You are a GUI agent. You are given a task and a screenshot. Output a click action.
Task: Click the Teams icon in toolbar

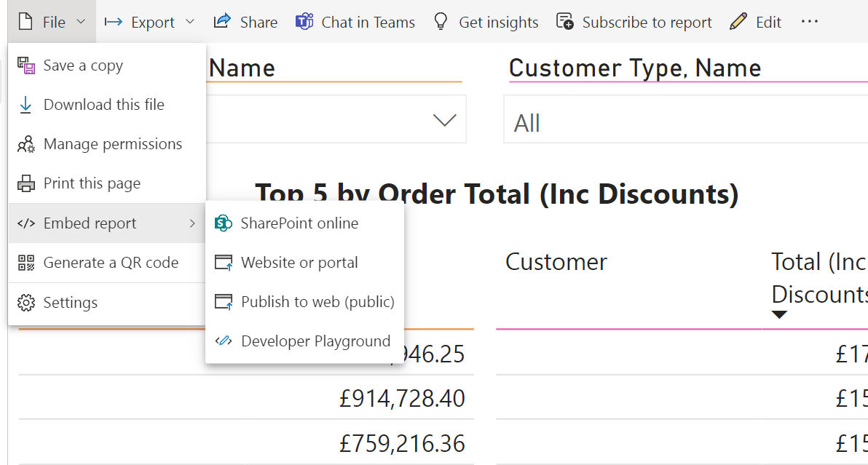click(304, 22)
